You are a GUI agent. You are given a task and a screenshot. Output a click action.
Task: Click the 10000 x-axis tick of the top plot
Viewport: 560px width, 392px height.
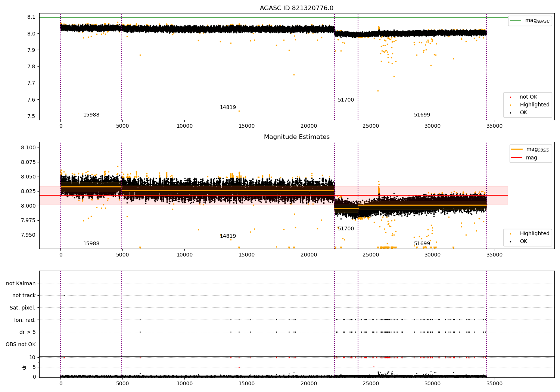coord(184,126)
